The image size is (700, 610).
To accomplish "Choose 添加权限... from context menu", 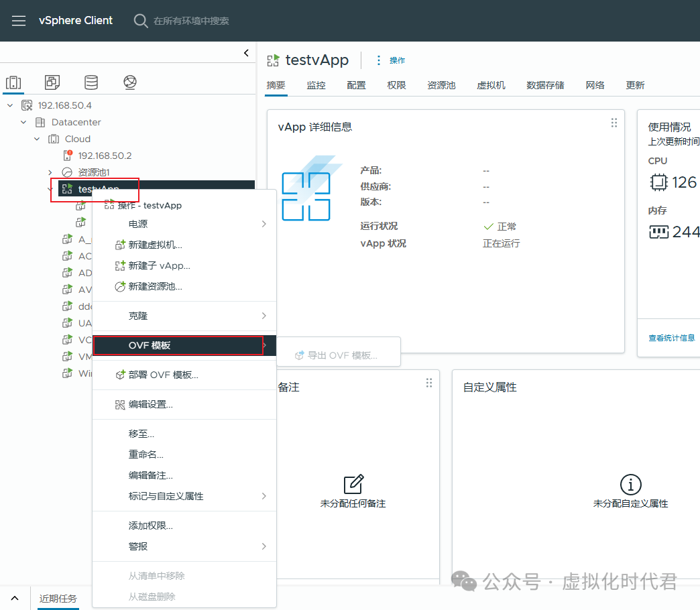I will tap(184, 526).
